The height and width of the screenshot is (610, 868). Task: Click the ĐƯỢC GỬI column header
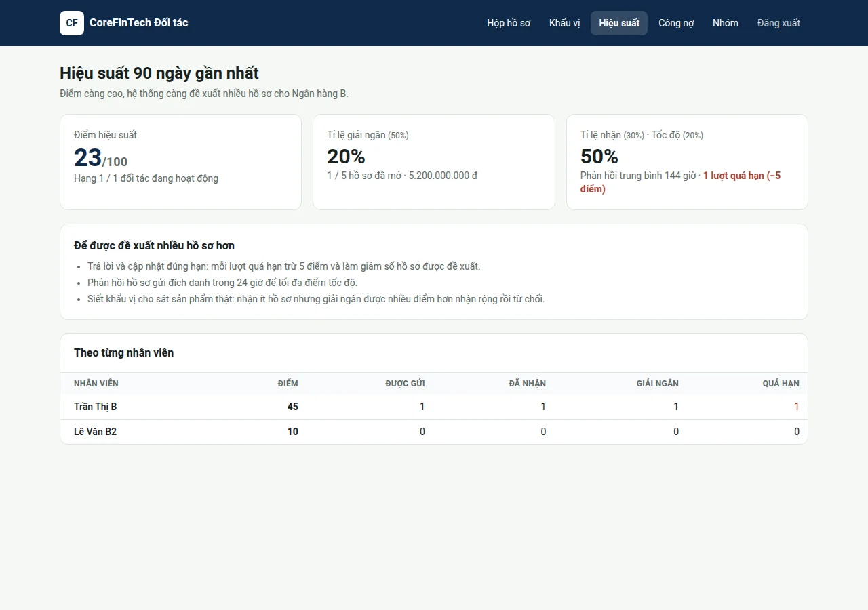tap(406, 384)
